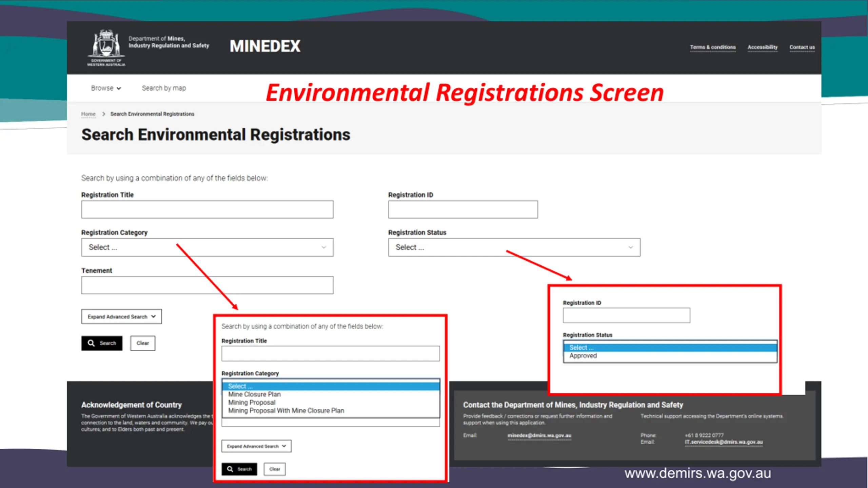Click the Search Environmental Registrations breadcrumb
Image resolution: width=868 pixels, height=488 pixels.
click(x=152, y=114)
